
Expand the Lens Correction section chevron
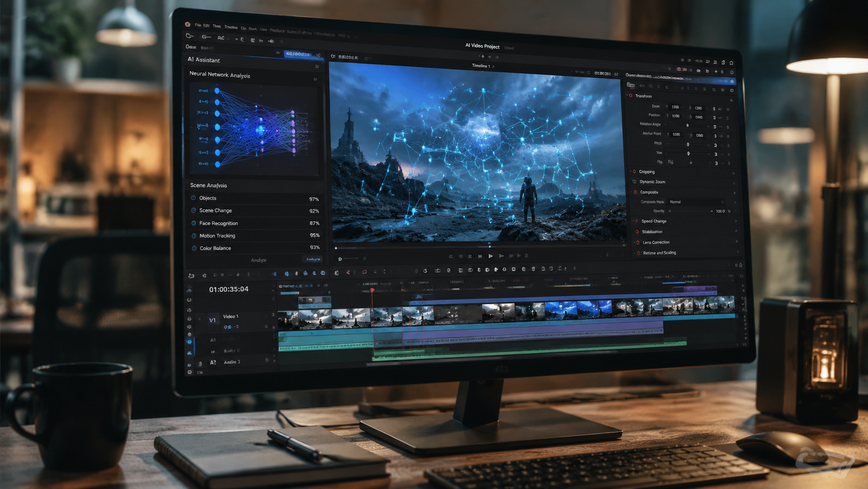tap(737, 242)
